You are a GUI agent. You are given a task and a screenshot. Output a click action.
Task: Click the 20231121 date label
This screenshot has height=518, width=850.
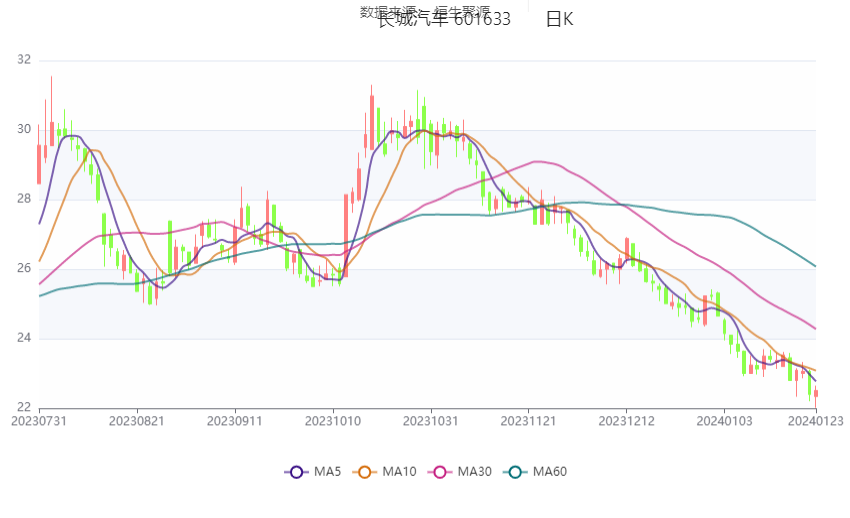[x=529, y=421]
